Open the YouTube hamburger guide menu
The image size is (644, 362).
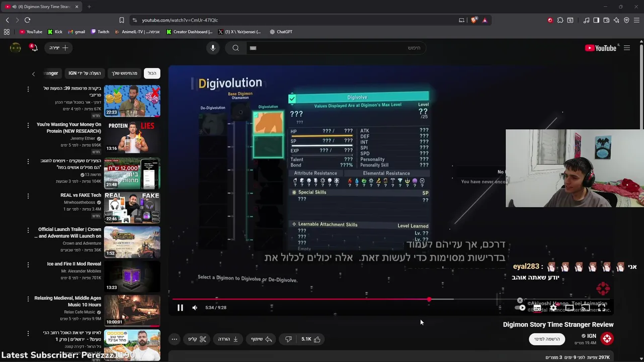point(627,48)
